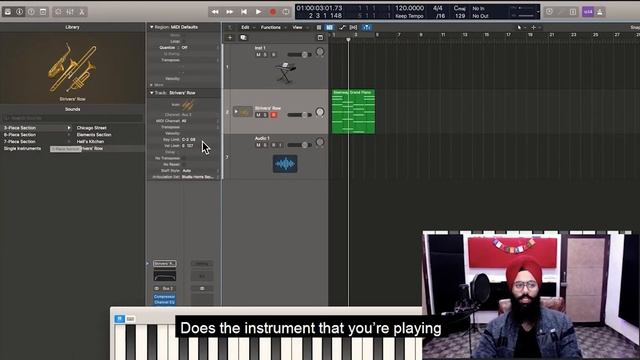Viewport: 640px width, 360px height.
Task: Record-enable the Inst 1 track
Action: point(273,55)
